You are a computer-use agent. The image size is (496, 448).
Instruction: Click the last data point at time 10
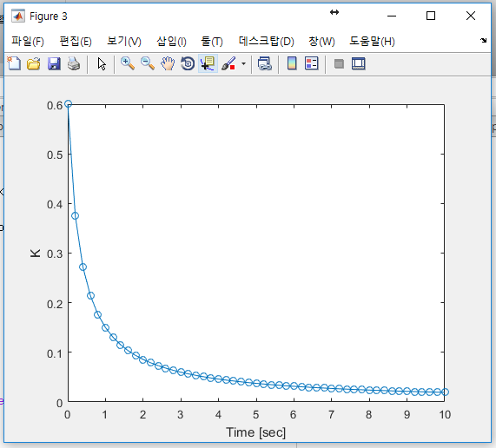coord(445,392)
